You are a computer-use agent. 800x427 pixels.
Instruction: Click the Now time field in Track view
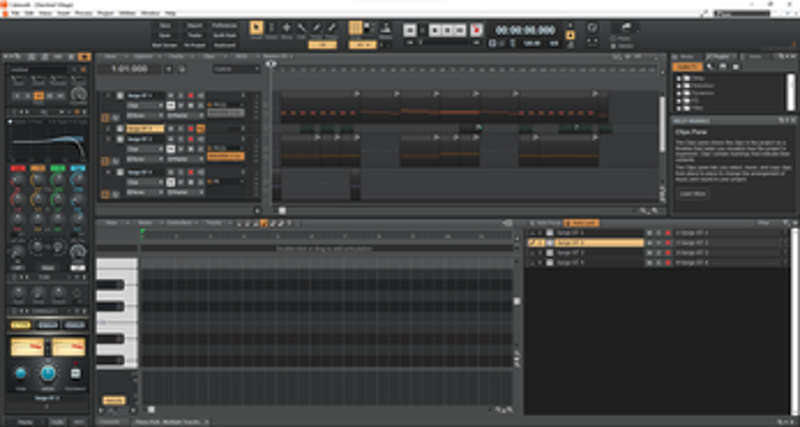(130, 69)
